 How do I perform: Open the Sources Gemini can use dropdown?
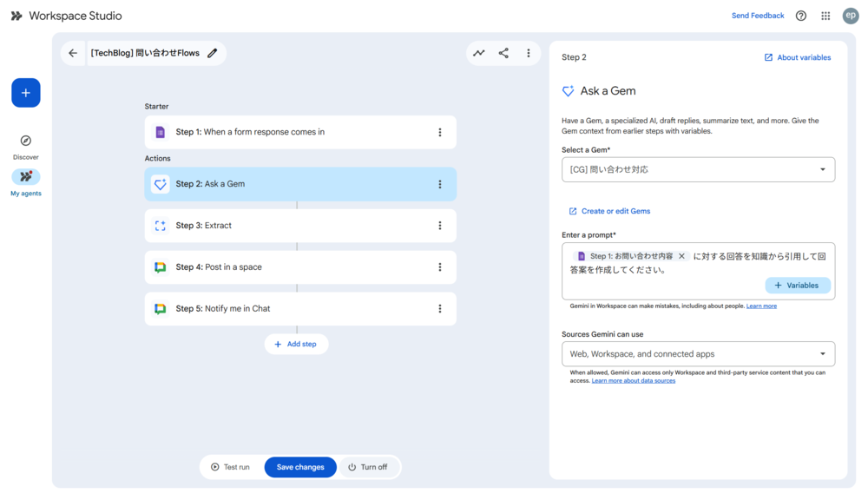pyautogui.click(x=698, y=354)
